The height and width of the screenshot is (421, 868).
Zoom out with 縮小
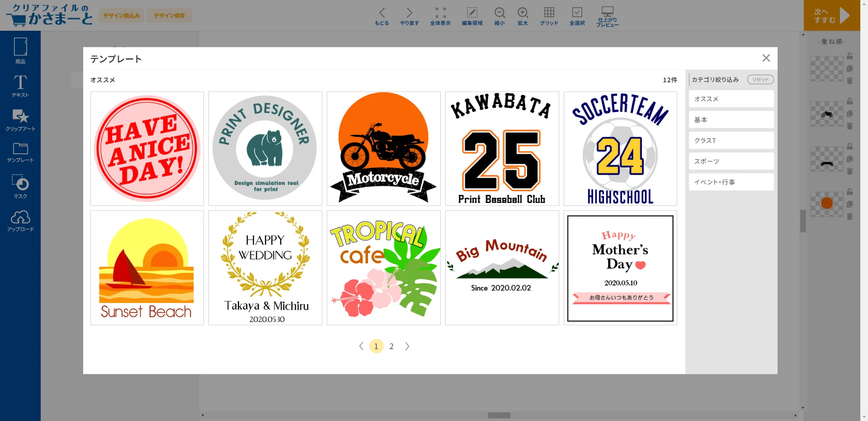500,16
